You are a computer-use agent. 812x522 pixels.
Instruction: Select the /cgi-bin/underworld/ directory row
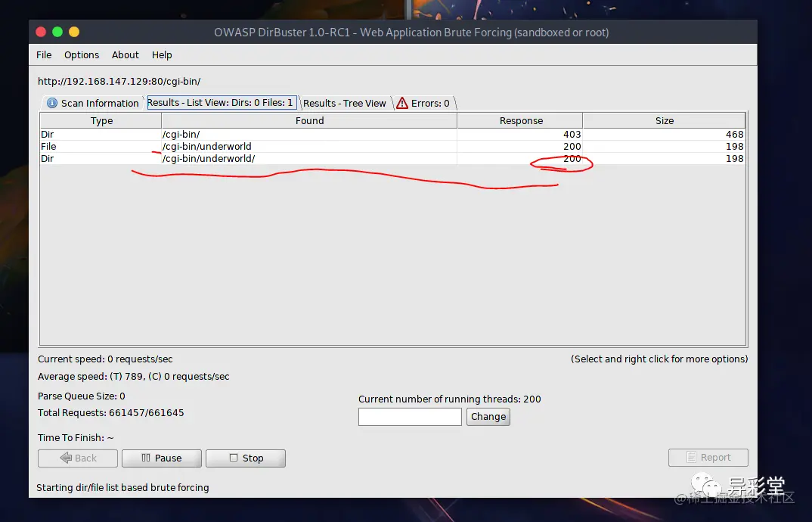click(x=392, y=159)
